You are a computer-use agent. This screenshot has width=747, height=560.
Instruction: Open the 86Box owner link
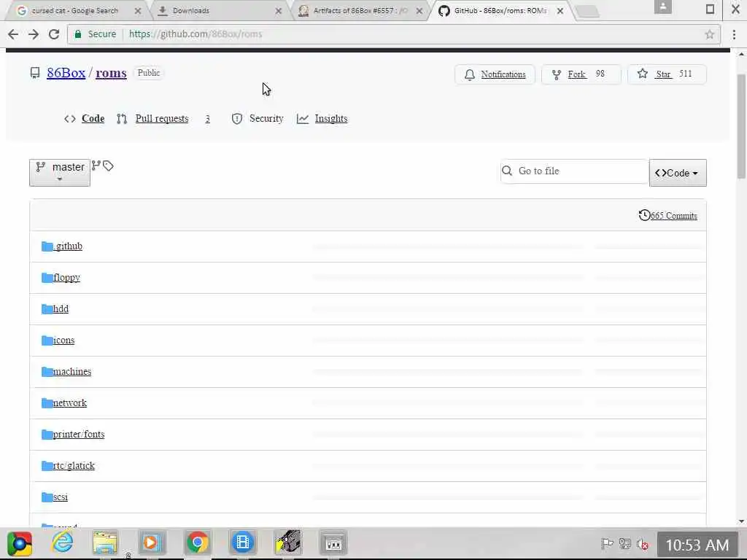click(66, 73)
